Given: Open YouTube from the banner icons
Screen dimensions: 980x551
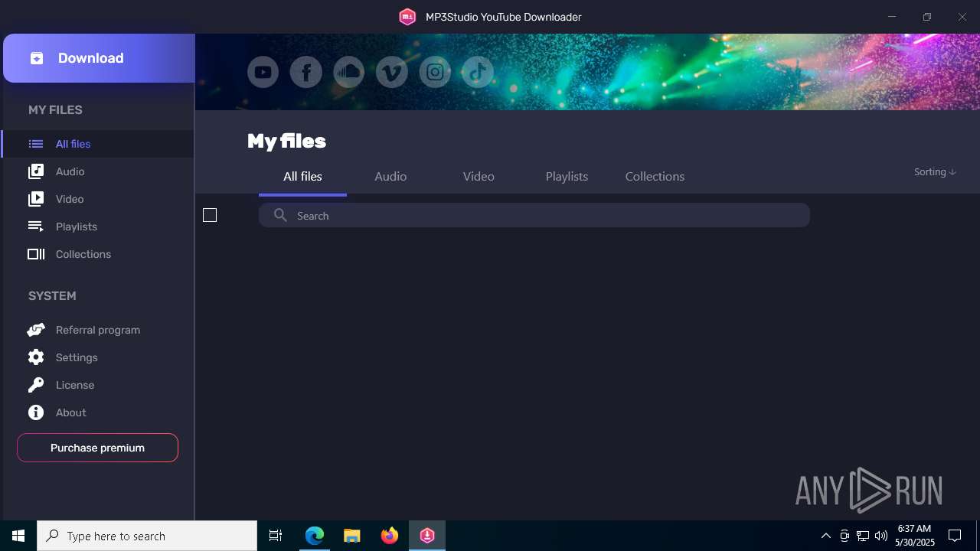Looking at the screenshot, I should point(263,73).
